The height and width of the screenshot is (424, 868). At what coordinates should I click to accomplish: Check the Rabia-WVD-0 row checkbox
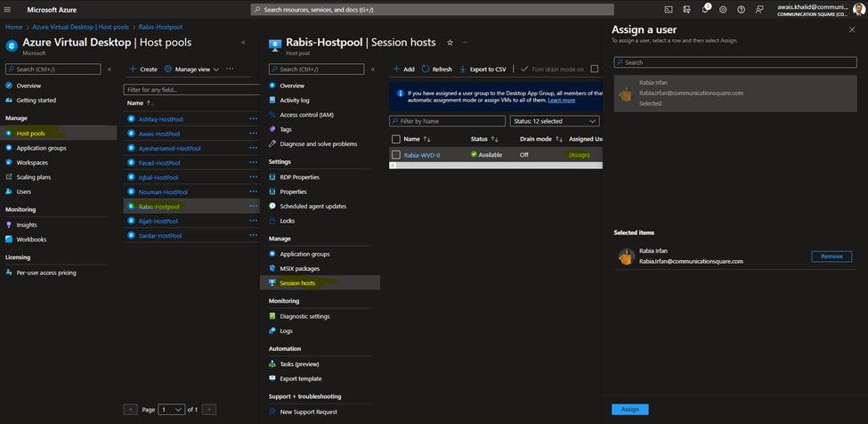coord(396,154)
